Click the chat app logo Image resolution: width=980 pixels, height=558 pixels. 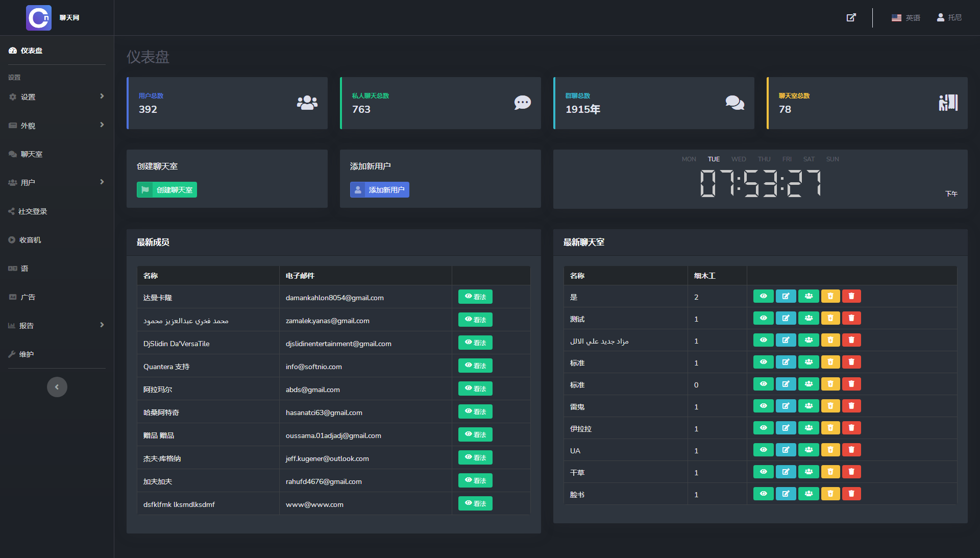click(39, 18)
